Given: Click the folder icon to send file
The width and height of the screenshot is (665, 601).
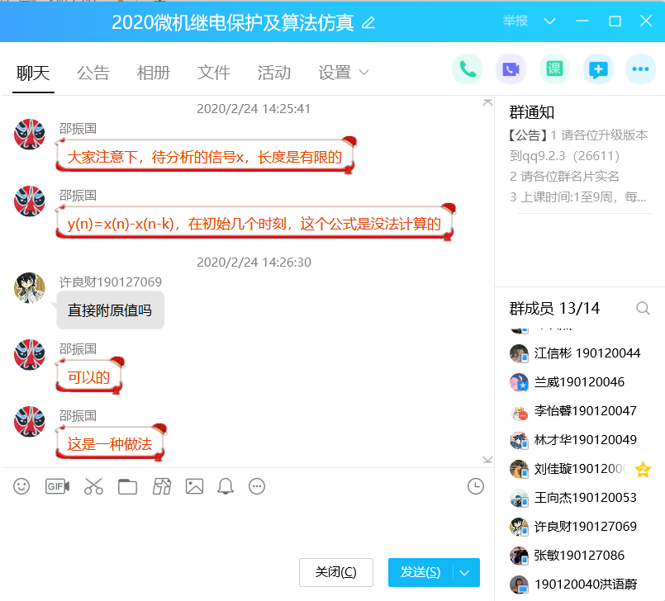Looking at the screenshot, I should pyautogui.click(x=127, y=486).
